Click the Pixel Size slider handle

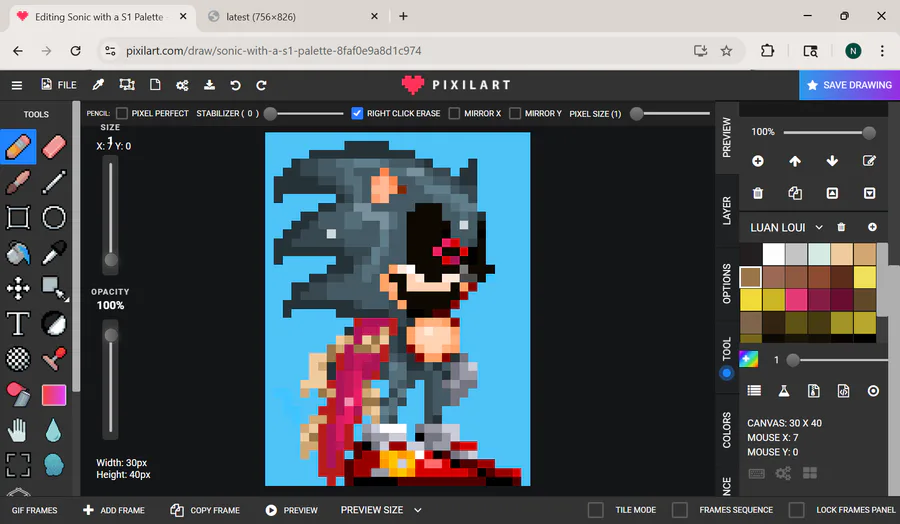[637, 114]
